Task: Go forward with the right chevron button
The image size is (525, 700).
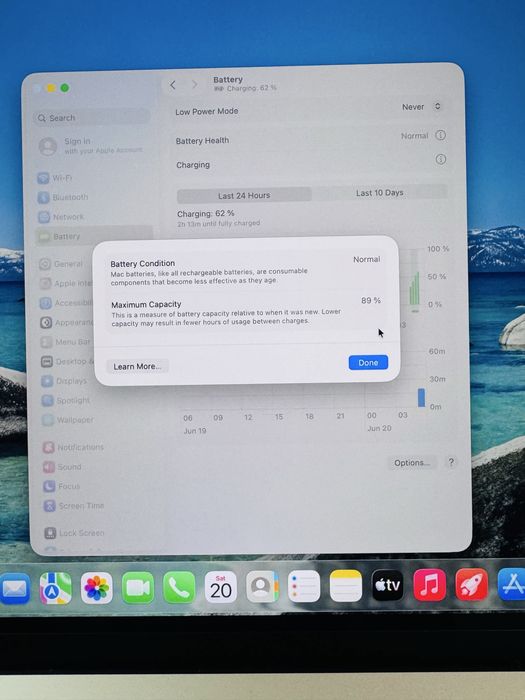Action: click(195, 84)
